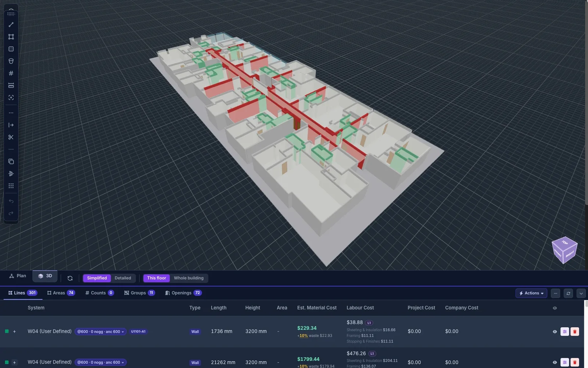Screen dimensions: 588x368
Task: Select the mirror flip tool
Action: pyautogui.click(x=11, y=174)
